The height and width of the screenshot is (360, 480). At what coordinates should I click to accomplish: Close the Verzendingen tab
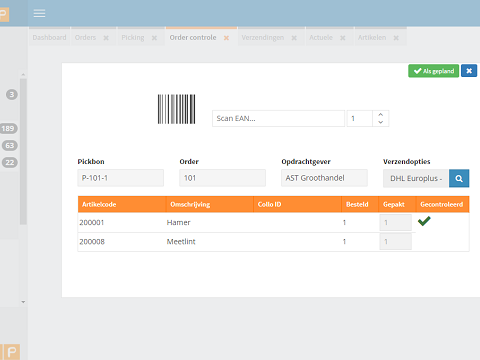tap(294, 38)
